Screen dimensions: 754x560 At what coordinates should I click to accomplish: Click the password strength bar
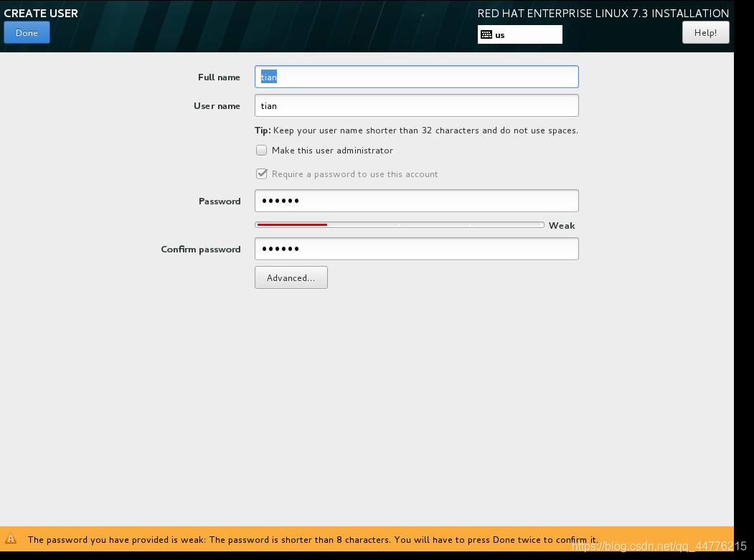pyautogui.click(x=400, y=225)
